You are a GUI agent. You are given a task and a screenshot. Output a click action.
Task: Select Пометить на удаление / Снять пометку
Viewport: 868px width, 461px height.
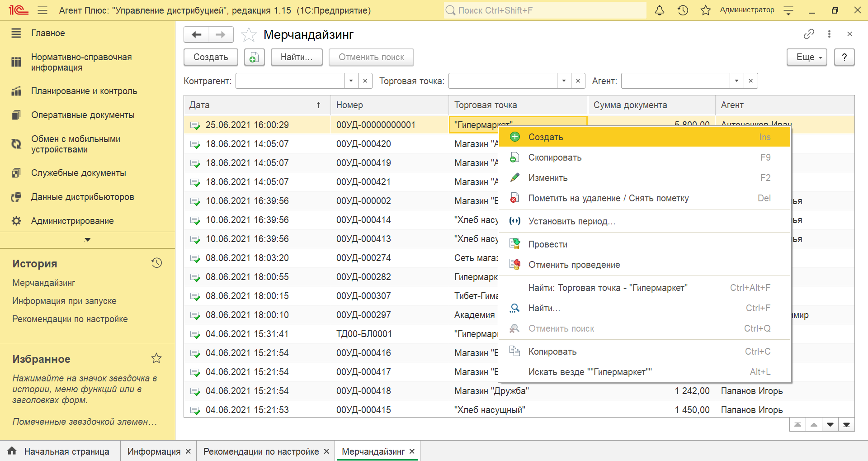pos(645,198)
